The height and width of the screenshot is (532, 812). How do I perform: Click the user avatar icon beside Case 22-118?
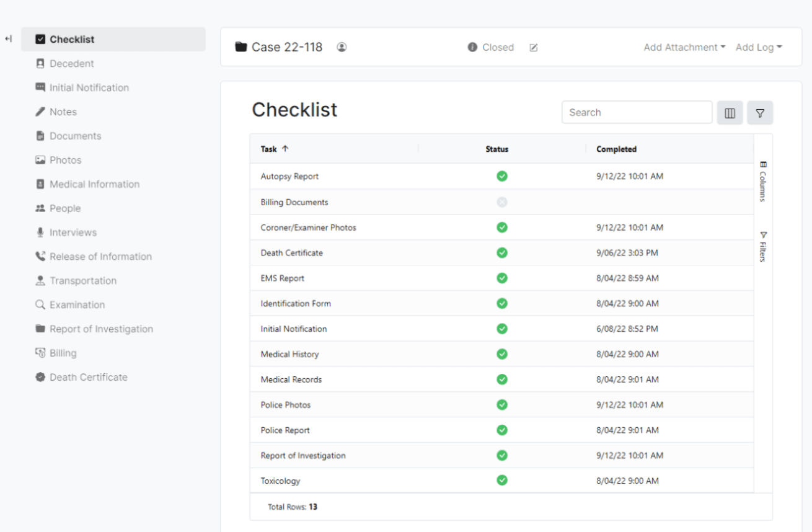pos(342,47)
